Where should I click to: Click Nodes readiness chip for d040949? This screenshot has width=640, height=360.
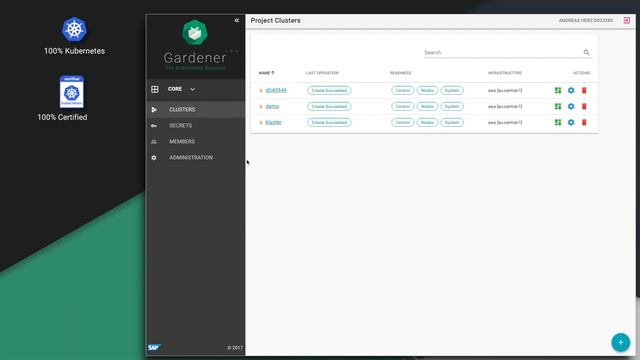point(427,90)
